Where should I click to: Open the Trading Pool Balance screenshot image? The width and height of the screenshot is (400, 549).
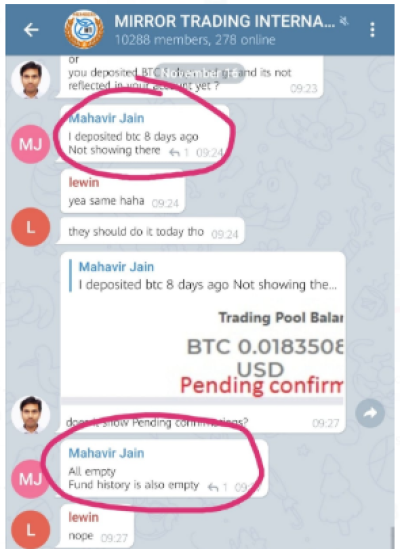pos(202,354)
